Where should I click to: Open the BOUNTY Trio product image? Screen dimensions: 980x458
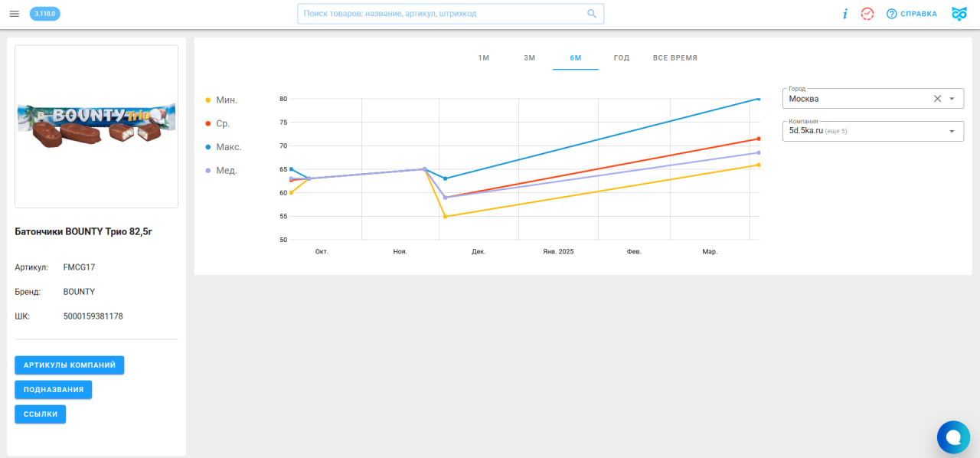96,126
